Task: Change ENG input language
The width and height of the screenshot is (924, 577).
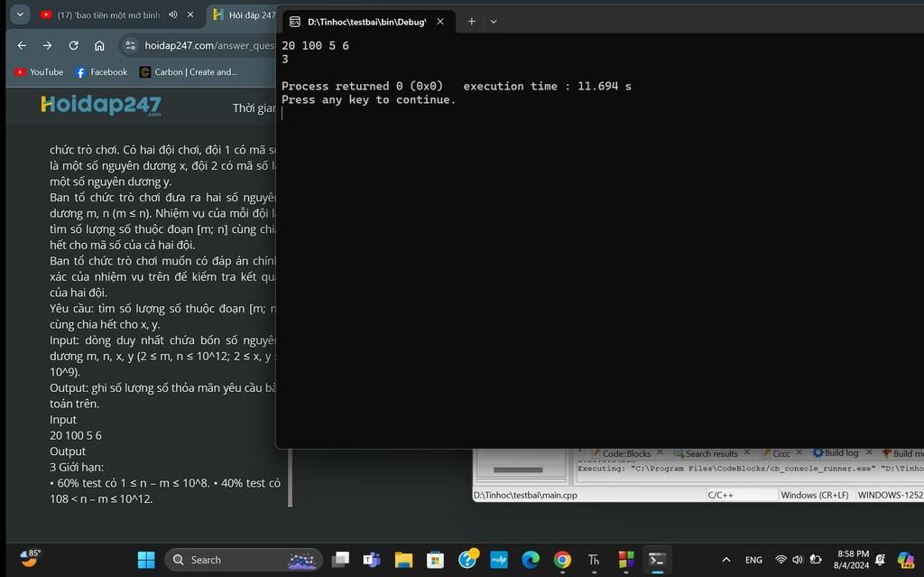Action: pyautogui.click(x=753, y=560)
